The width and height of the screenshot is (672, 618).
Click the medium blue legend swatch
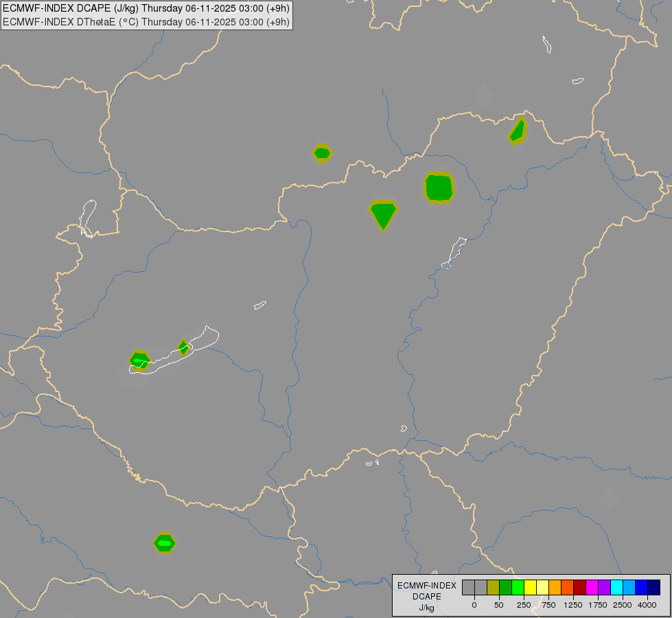(x=642, y=587)
